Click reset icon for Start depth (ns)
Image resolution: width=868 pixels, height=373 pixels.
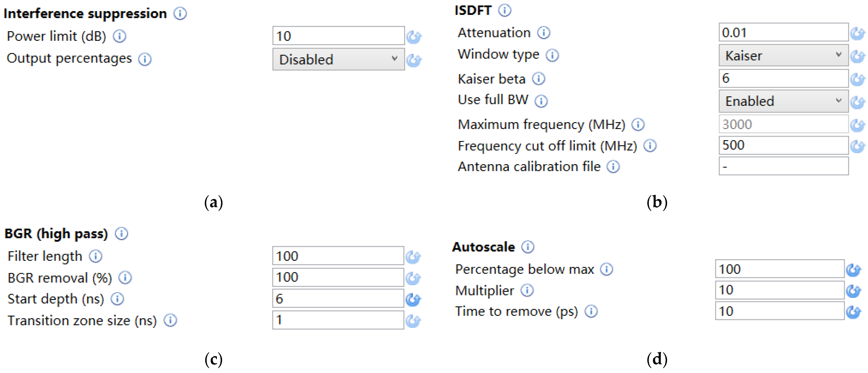click(413, 299)
